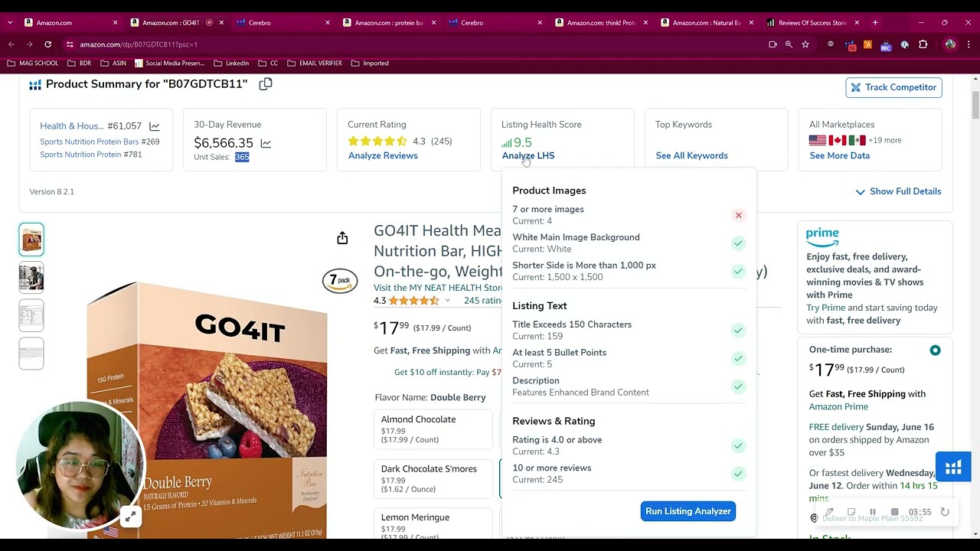Image resolution: width=980 pixels, height=551 pixels.
Task: Open the ASIN bookmark folder
Action: coord(113,64)
